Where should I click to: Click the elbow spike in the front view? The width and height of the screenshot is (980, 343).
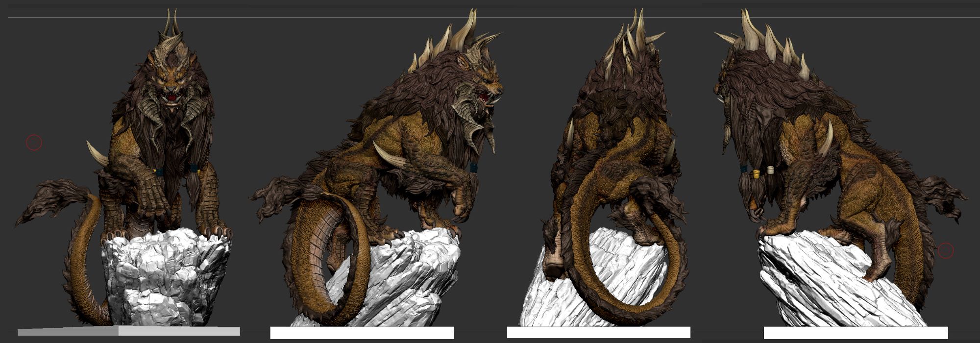tap(97, 154)
